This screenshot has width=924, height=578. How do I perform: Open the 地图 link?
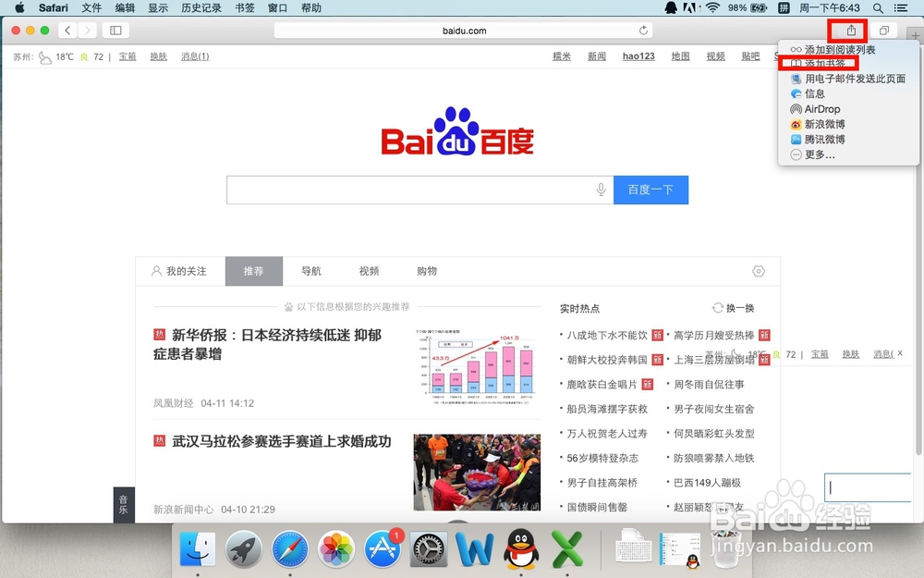(x=681, y=56)
